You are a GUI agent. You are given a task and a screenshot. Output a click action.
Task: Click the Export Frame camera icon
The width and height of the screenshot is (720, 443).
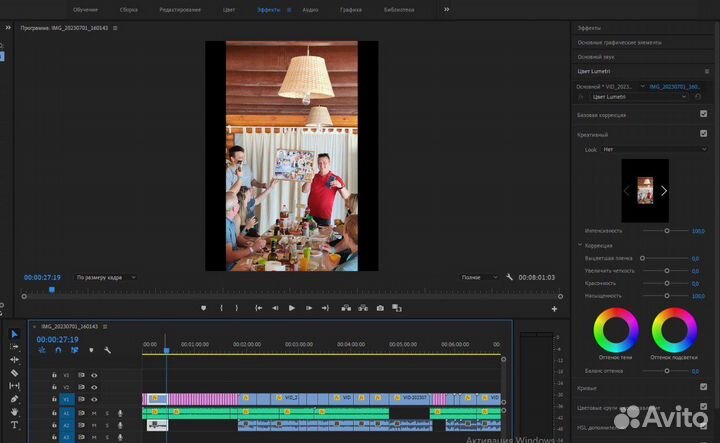(380, 308)
